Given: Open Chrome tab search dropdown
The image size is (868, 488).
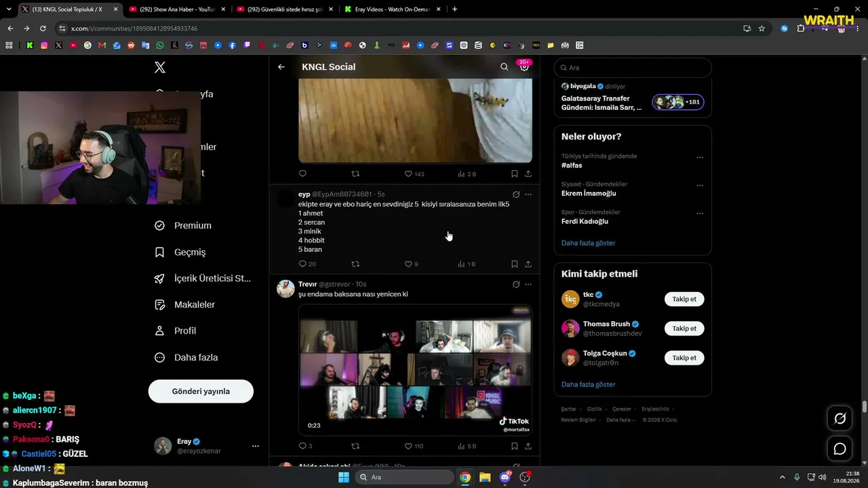Looking at the screenshot, I should point(9,9).
